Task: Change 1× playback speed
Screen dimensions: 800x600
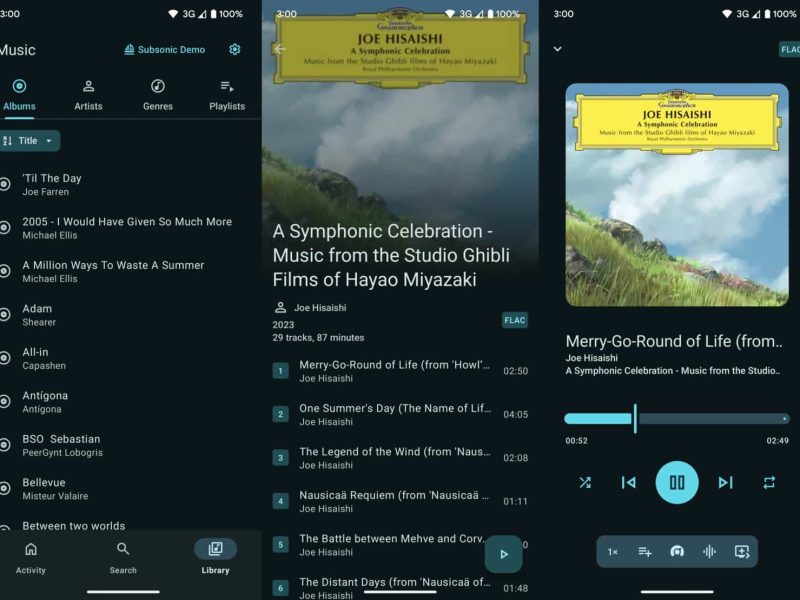Action: click(613, 552)
